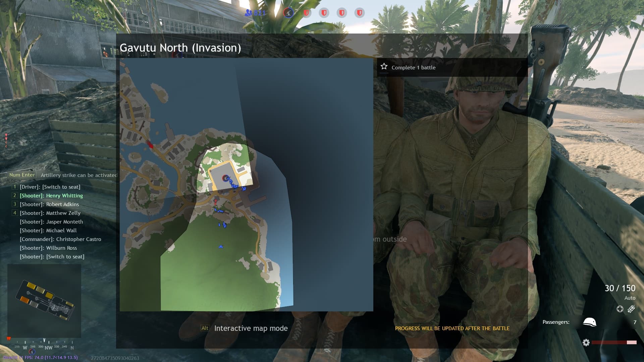Click the Complete 1 battle task
The height and width of the screenshot is (362, 644).
[413, 68]
